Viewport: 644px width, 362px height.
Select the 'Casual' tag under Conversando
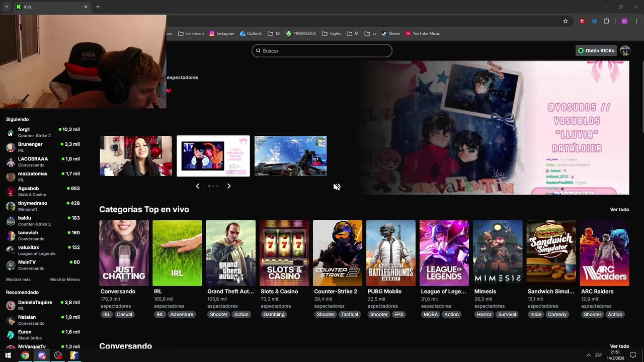click(124, 315)
